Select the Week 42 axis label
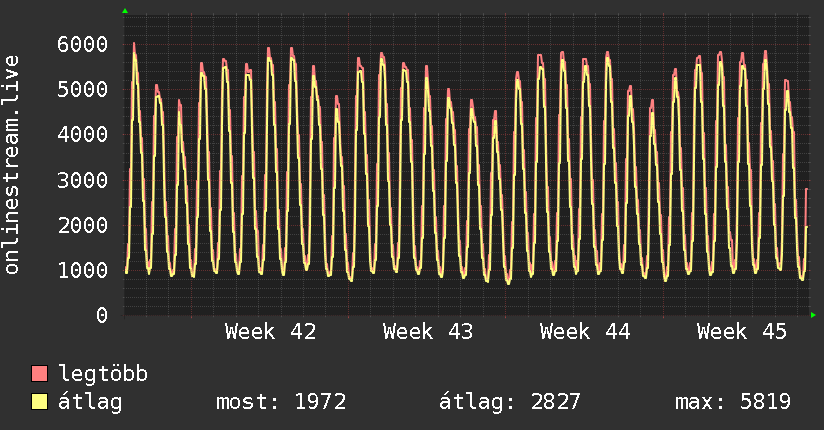 pyautogui.click(x=270, y=332)
